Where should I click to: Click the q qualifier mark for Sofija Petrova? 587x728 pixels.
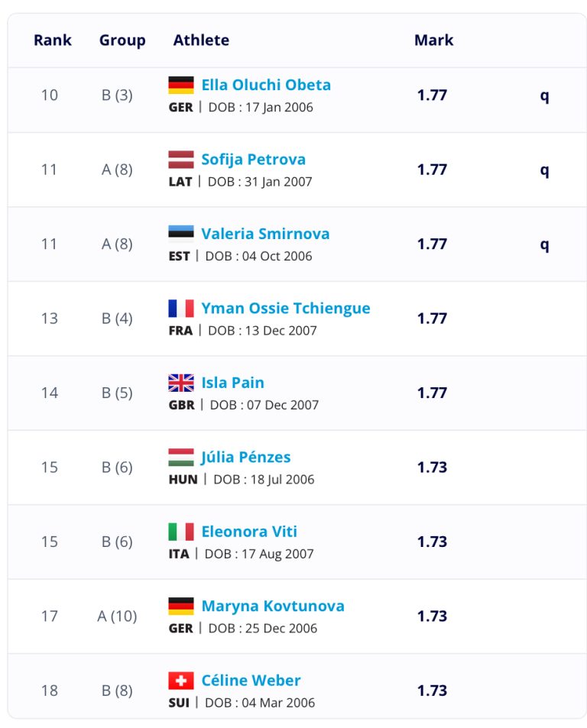[544, 171]
